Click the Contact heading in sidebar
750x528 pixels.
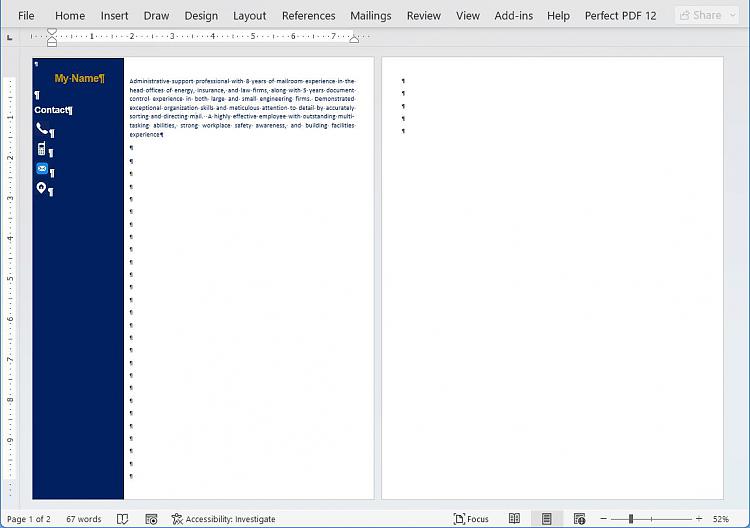pyautogui.click(x=53, y=110)
